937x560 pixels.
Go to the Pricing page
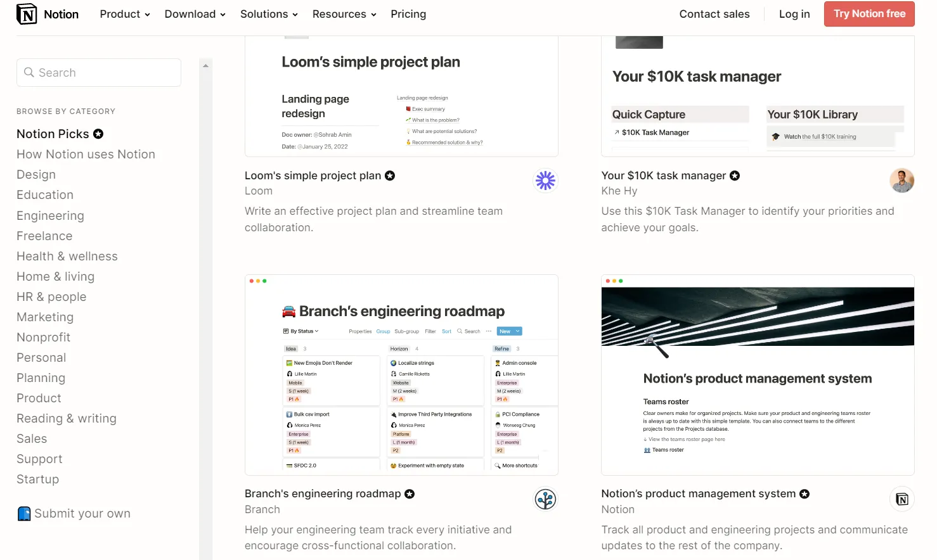click(408, 14)
